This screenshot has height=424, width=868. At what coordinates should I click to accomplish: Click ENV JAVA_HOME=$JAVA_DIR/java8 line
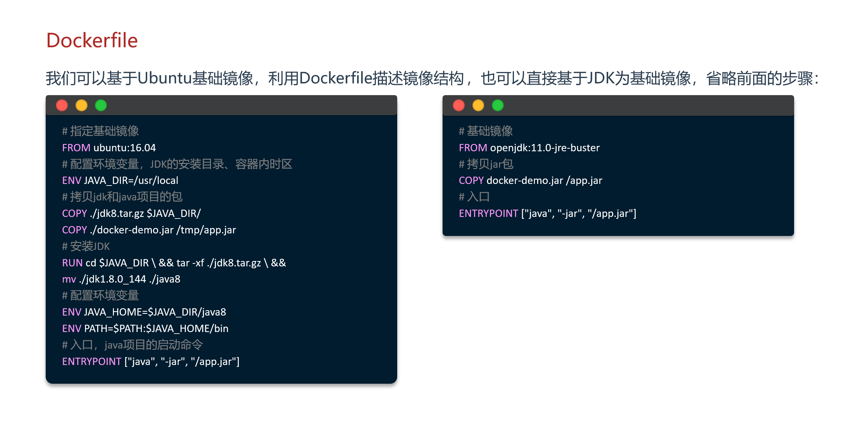point(144,312)
